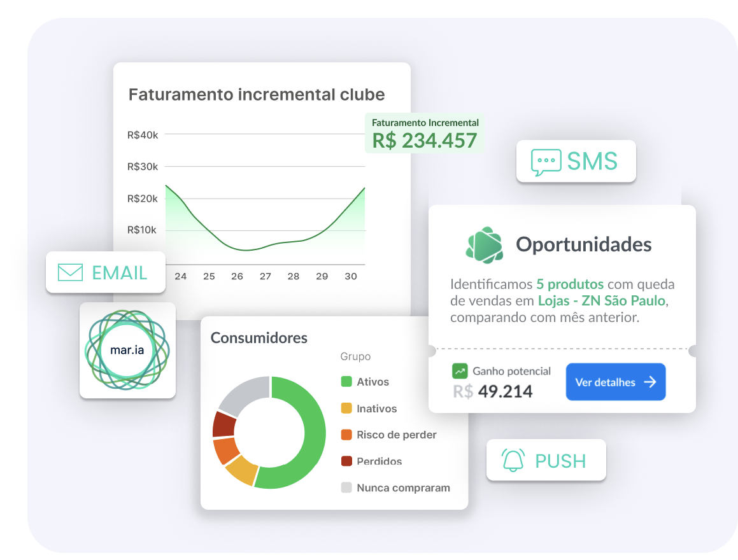Viewport: 738px width, 560px height.
Task: Click the SMS speech bubble icon
Action: 546,162
